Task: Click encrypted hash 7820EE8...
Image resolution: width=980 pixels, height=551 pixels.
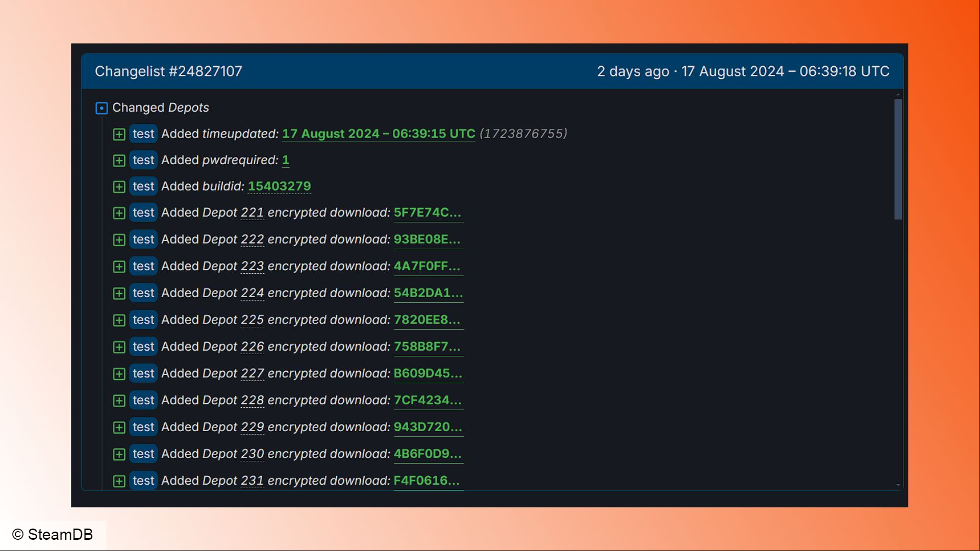Action: (428, 320)
